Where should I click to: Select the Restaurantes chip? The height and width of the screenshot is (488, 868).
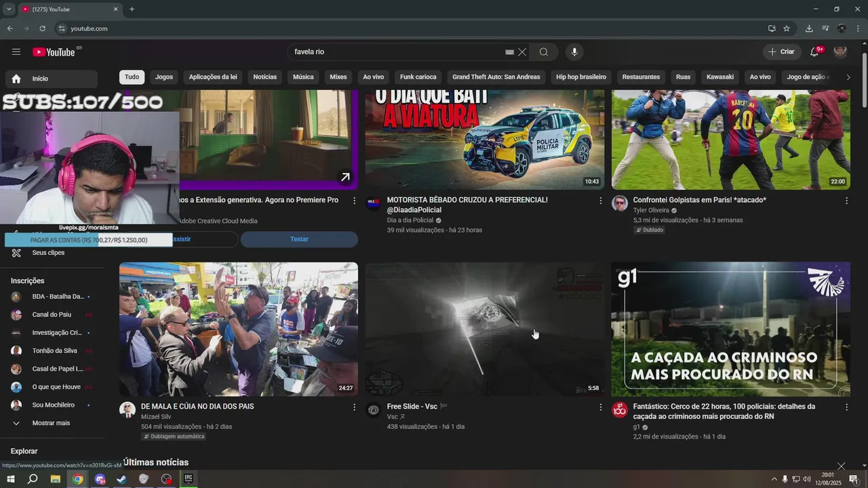click(x=641, y=77)
